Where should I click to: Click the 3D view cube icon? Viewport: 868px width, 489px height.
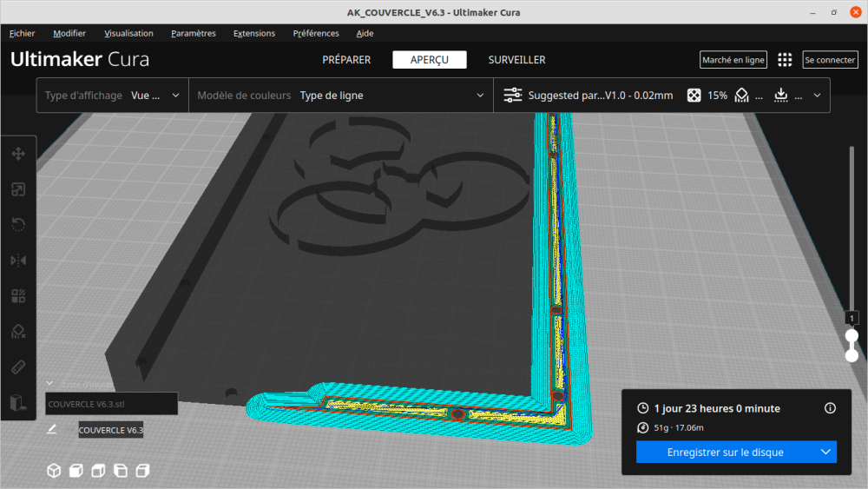click(x=54, y=471)
